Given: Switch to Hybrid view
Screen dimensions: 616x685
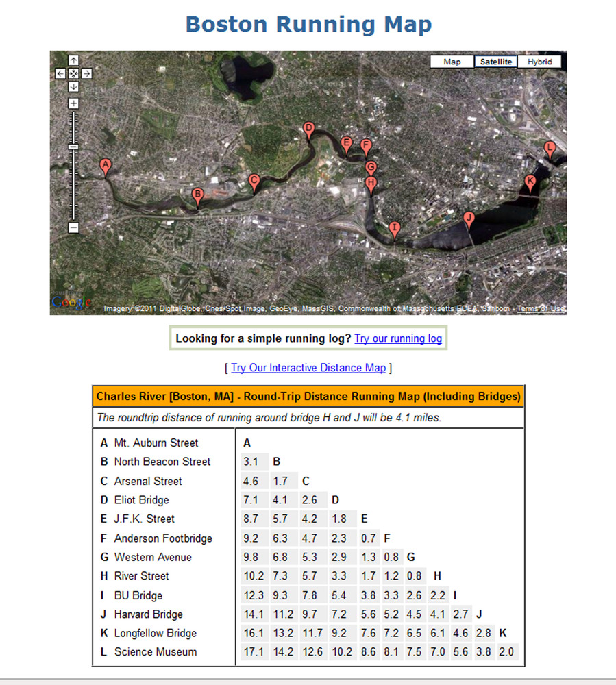Looking at the screenshot, I should point(539,62).
